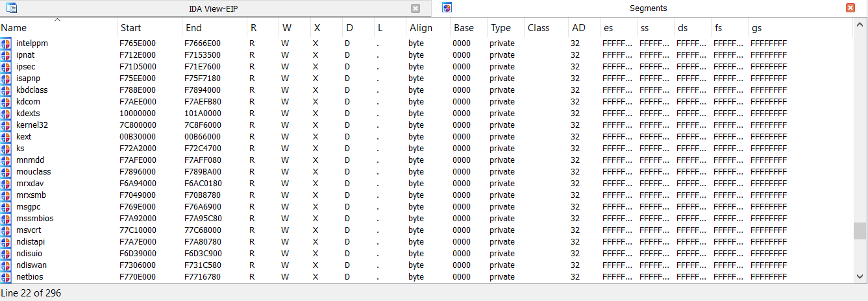Select end address F75F7180
This screenshot has width=868, height=301.
point(203,78)
